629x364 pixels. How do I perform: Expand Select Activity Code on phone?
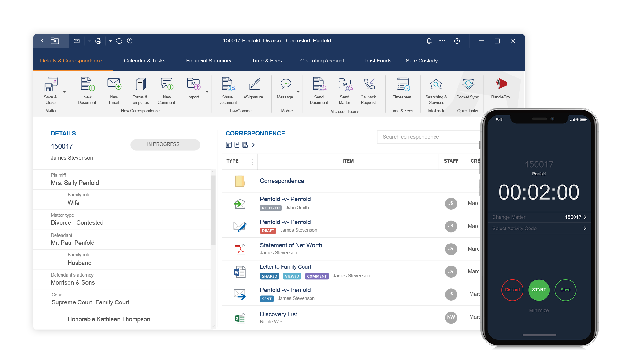coord(585,228)
